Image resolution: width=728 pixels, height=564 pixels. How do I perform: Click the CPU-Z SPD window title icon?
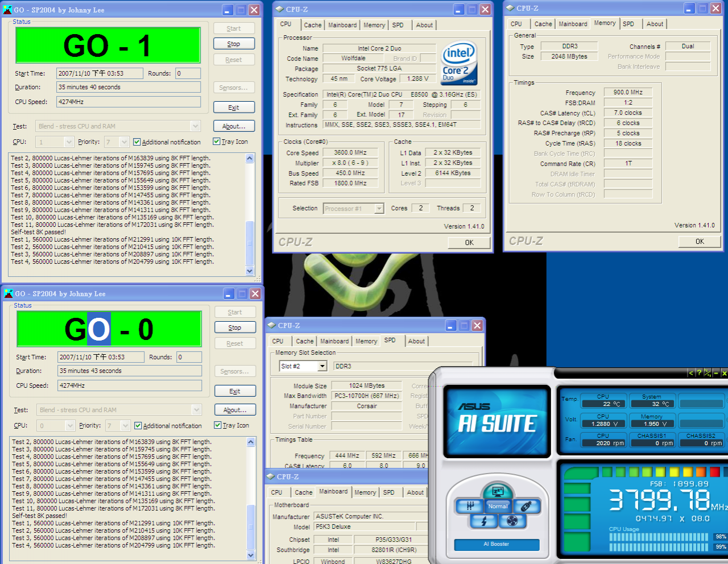point(271,325)
